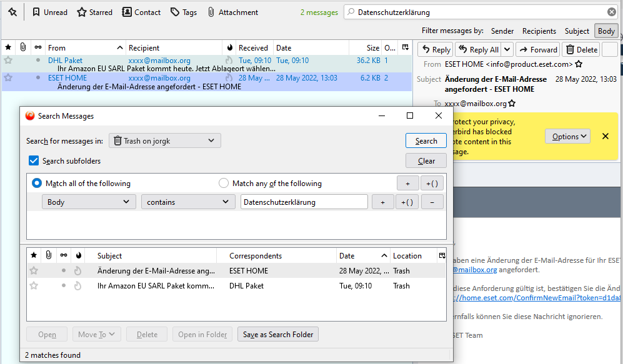
Task: Close the yellow remote content notification
Action: coord(605,136)
